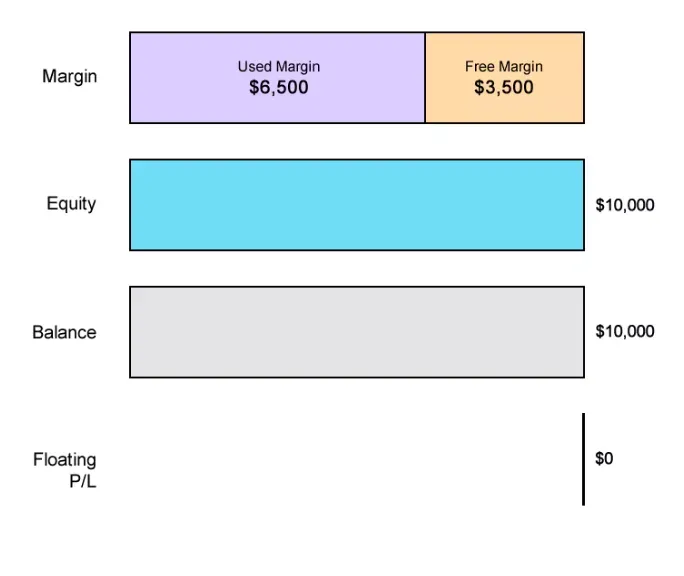The height and width of the screenshot is (576, 684).
Task: Click the divider between Used and Free Margin
Action: pyautogui.click(x=425, y=78)
